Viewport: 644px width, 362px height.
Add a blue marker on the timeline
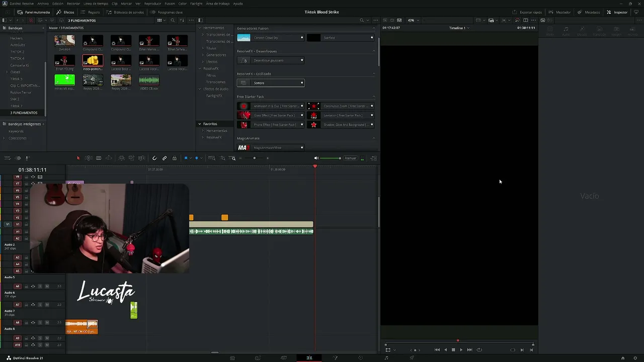pyautogui.click(x=197, y=158)
